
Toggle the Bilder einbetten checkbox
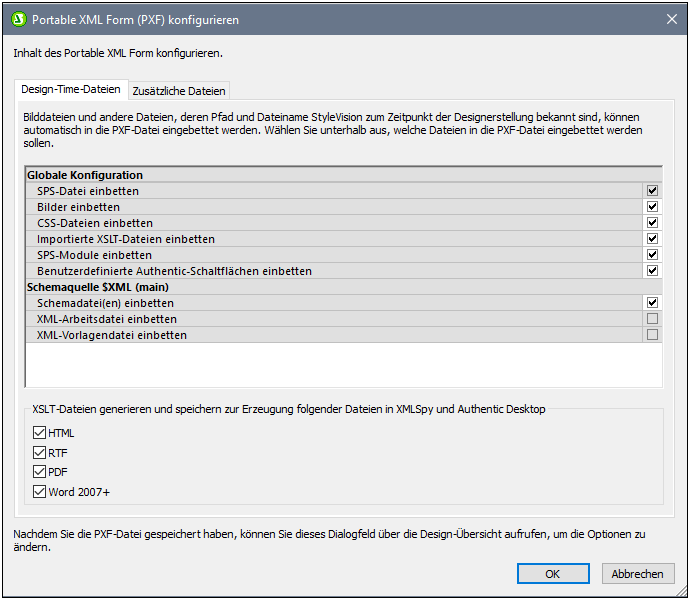[652, 207]
